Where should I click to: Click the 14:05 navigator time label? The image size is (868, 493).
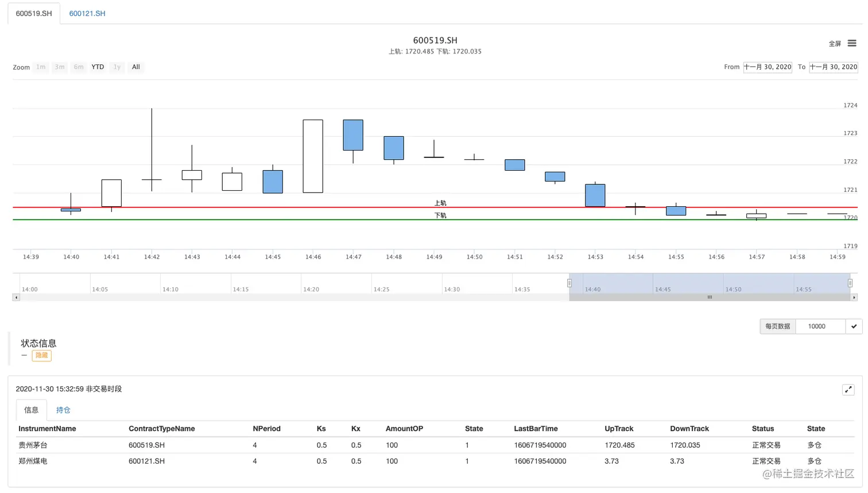[x=100, y=290]
